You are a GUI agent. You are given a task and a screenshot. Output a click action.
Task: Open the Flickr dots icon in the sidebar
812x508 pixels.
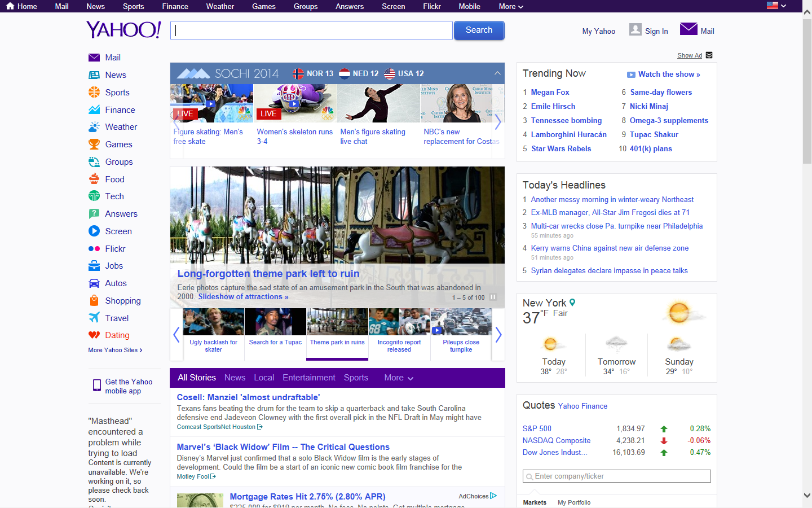tap(94, 249)
